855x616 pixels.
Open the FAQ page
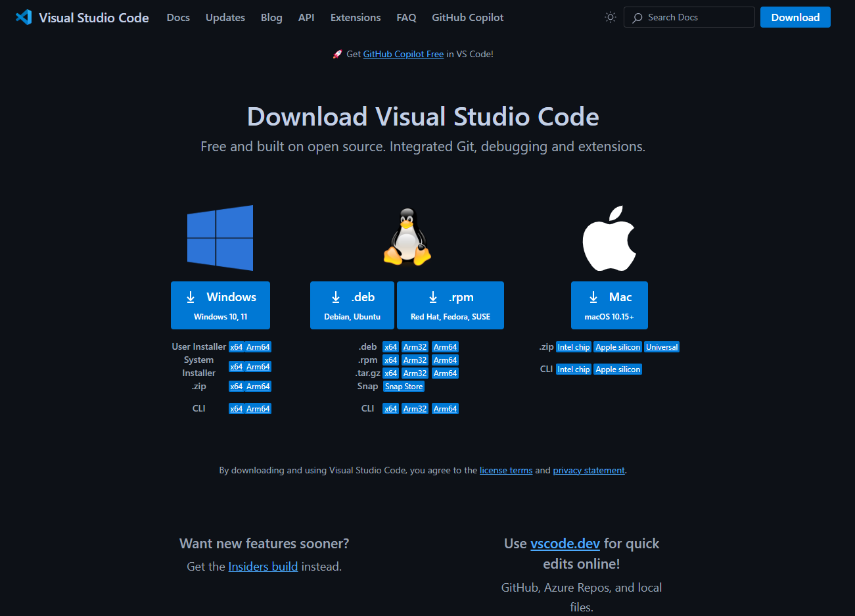point(406,17)
